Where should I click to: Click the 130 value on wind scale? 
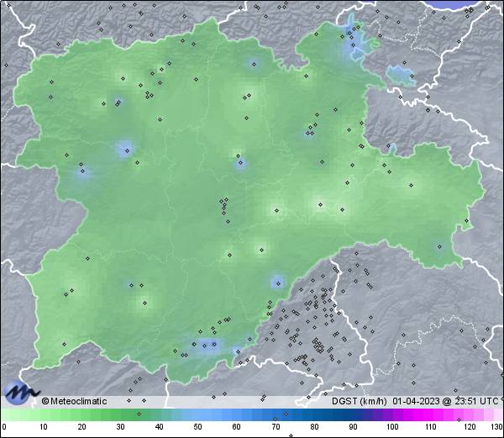497,427
